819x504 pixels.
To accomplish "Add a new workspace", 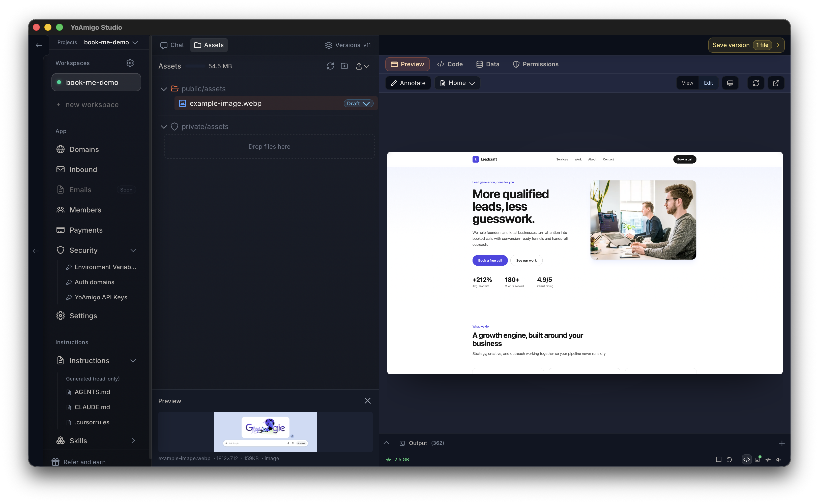I will 87,105.
